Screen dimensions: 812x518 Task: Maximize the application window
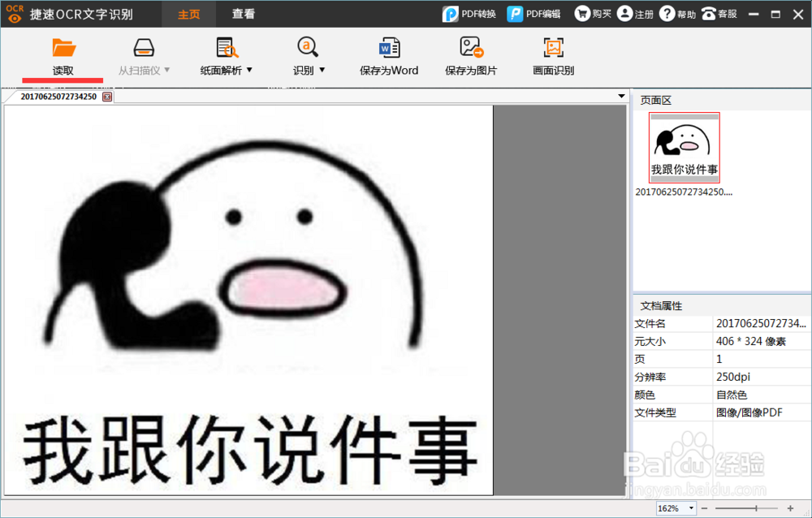pyautogui.click(x=775, y=14)
